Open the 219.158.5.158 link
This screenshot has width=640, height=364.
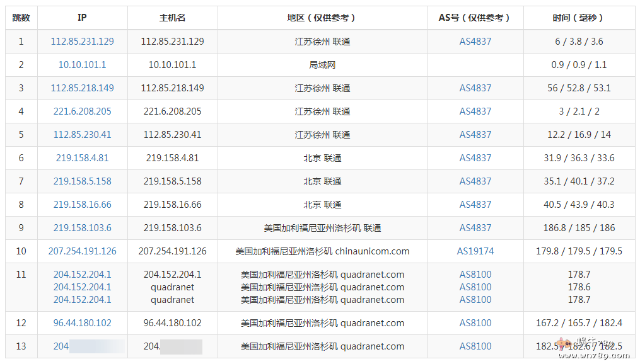point(82,181)
